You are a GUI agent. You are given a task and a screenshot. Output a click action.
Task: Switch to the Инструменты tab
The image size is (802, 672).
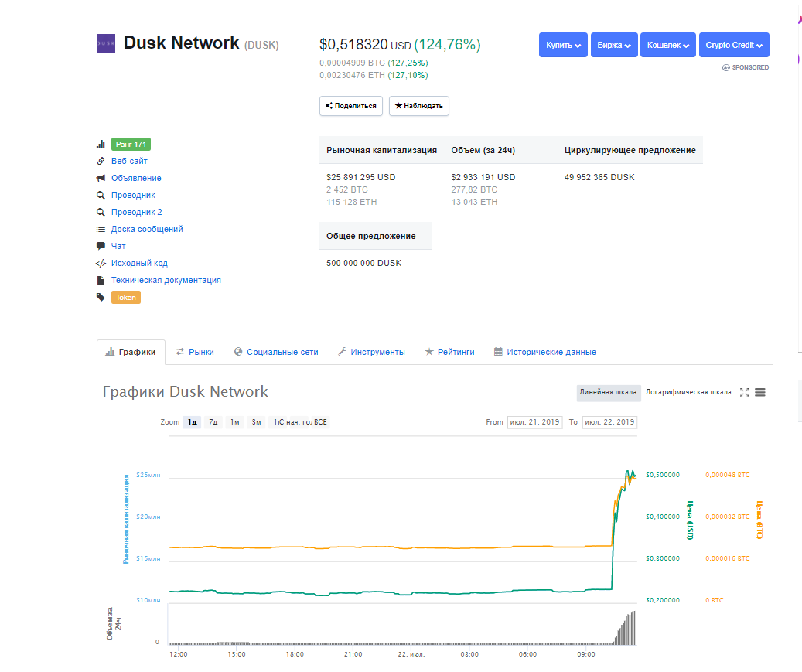[x=371, y=352]
